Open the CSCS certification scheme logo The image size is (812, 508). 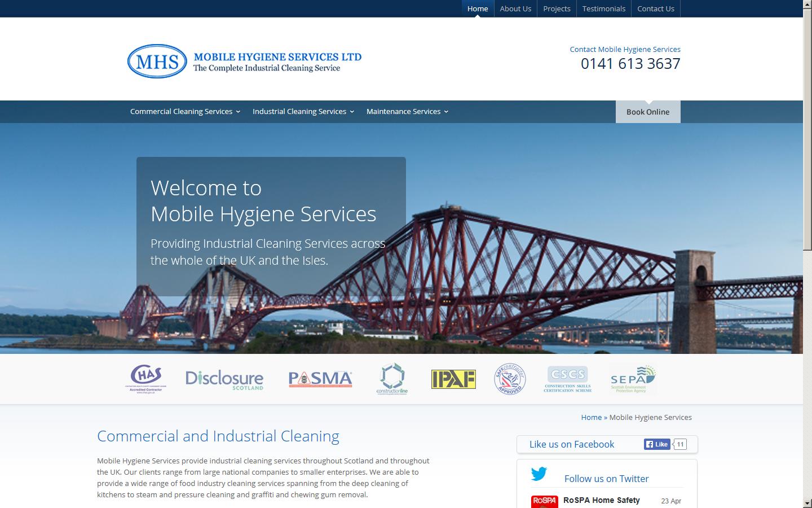coord(568,379)
